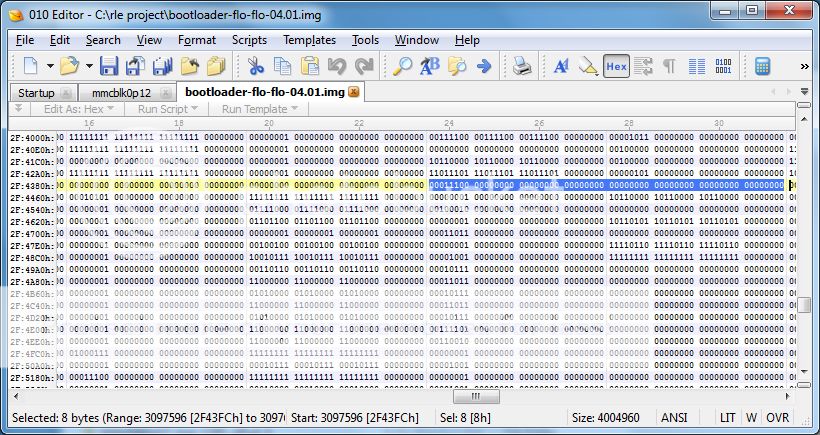Open the Templates menu
Screen dimensions: 820x435
click(309, 40)
